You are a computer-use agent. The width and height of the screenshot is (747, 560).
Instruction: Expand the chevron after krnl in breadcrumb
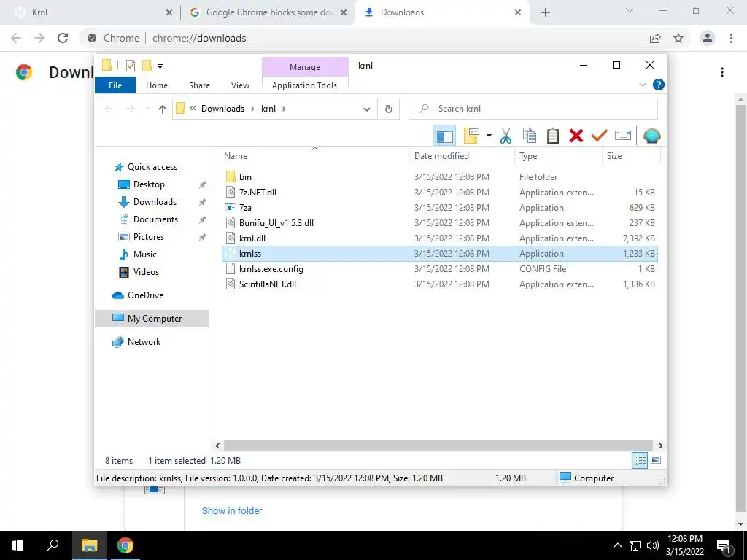pos(284,109)
